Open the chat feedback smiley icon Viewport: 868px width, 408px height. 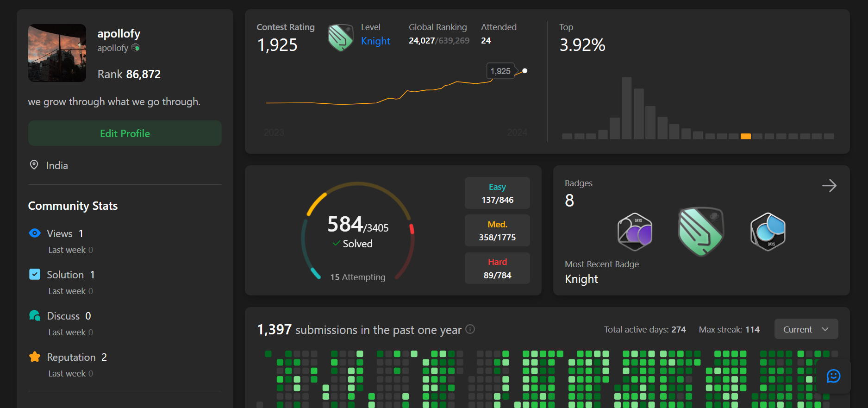coord(833,376)
